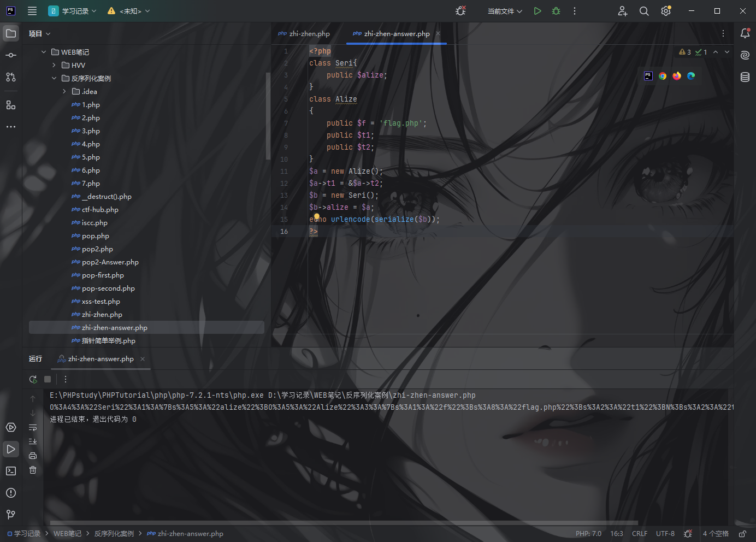Screen dimensions: 756x542
Task: Open page in Firefox browser
Action: pyautogui.click(x=677, y=76)
